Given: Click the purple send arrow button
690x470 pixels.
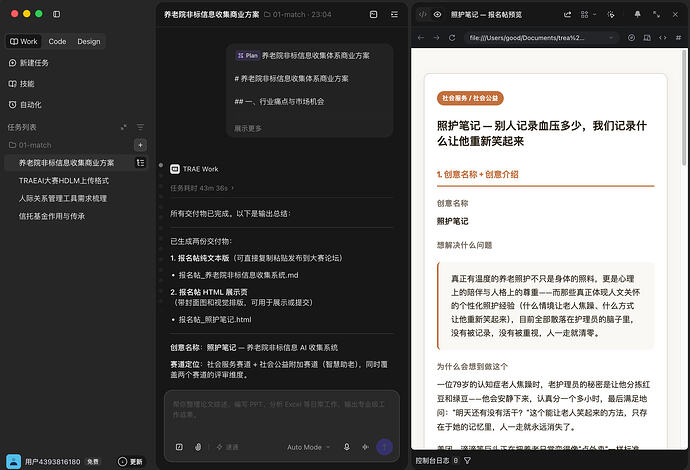Looking at the screenshot, I should (x=384, y=447).
